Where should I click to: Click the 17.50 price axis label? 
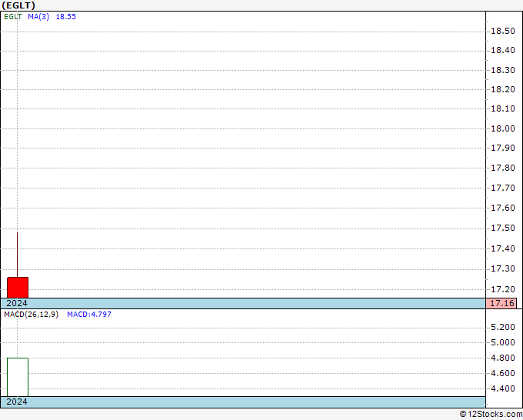click(503, 228)
